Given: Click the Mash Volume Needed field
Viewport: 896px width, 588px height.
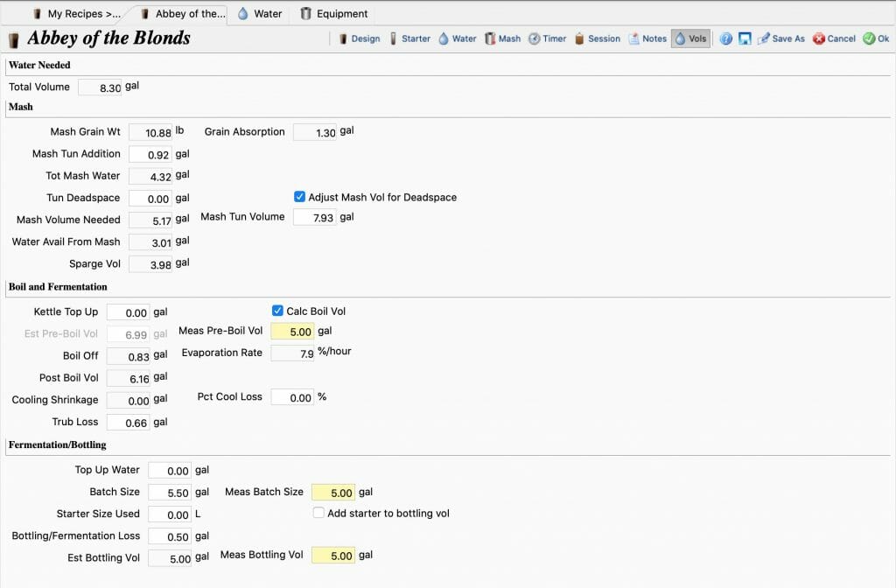Looking at the screenshot, I should [x=150, y=220].
